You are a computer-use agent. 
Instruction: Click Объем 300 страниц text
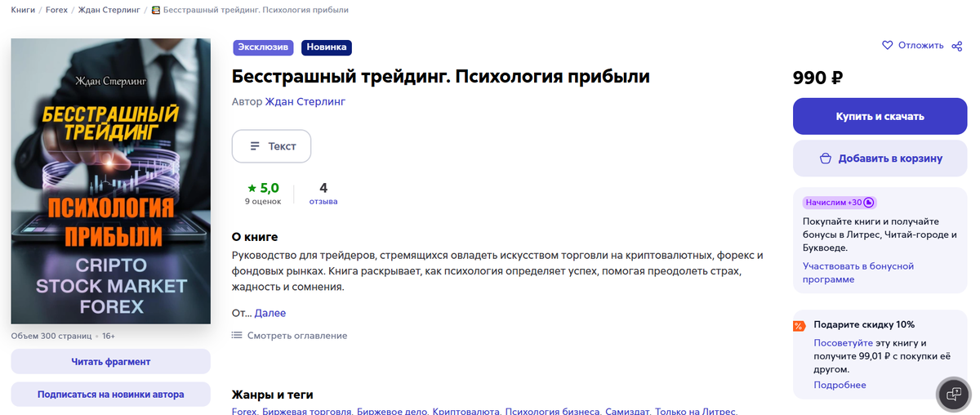(x=51, y=336)
